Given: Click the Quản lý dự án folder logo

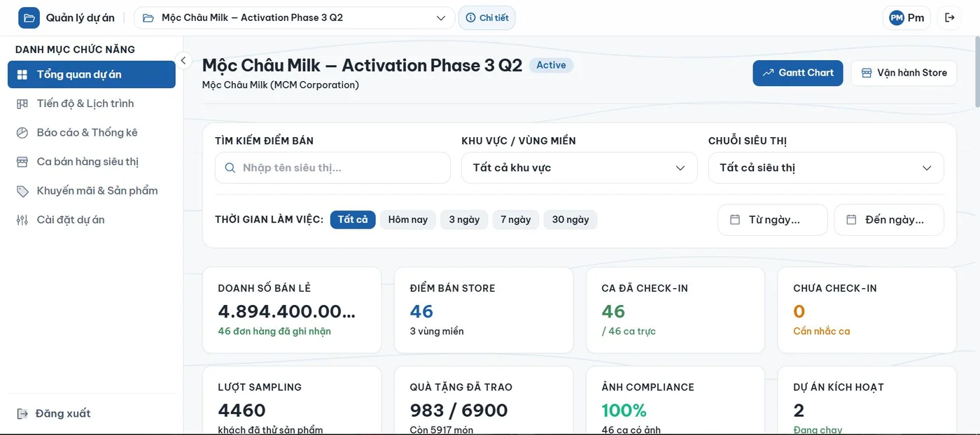Looking at the screenshot, I should pyautogui.click(x=29, y=17).
